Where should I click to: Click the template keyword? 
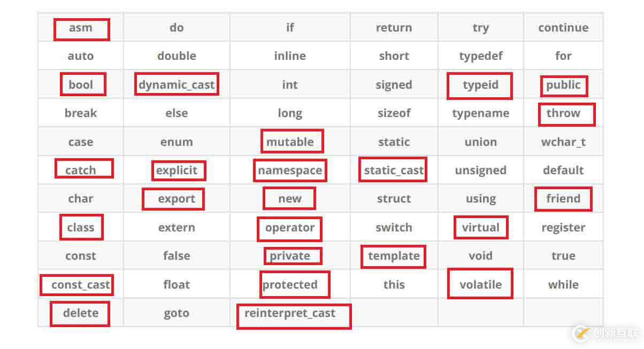394,256
